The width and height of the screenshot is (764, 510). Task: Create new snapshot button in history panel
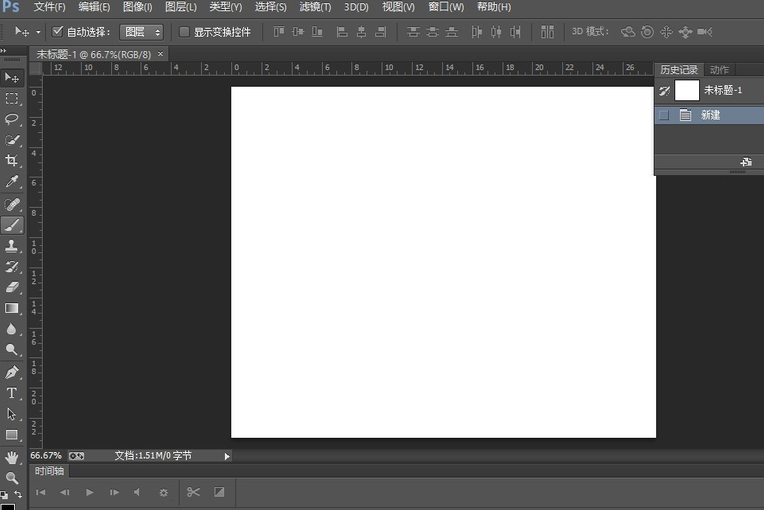(x=745, y=162)
